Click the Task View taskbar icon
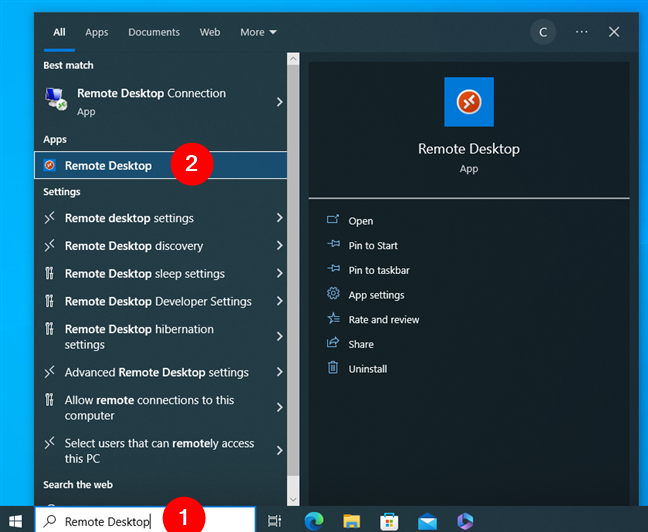This screenshot has height=532, width=648. (274, 521)
